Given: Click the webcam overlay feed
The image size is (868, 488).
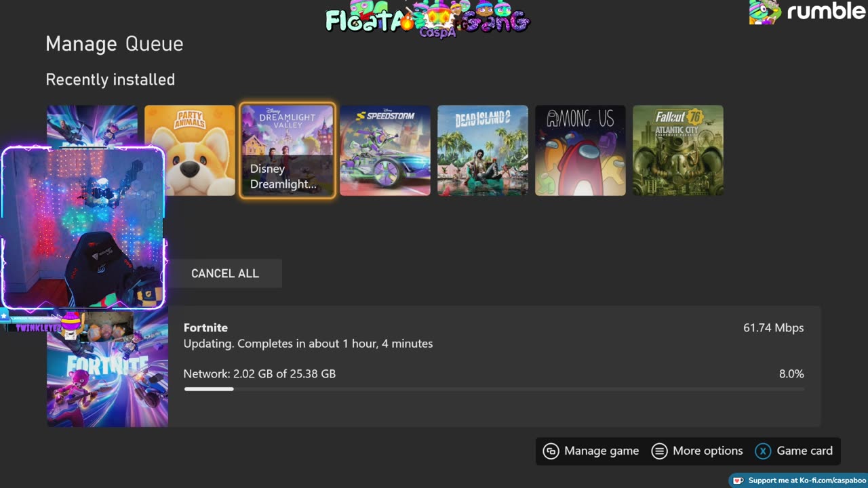Looking at the screenshot, I should click(x=83, y=228).
